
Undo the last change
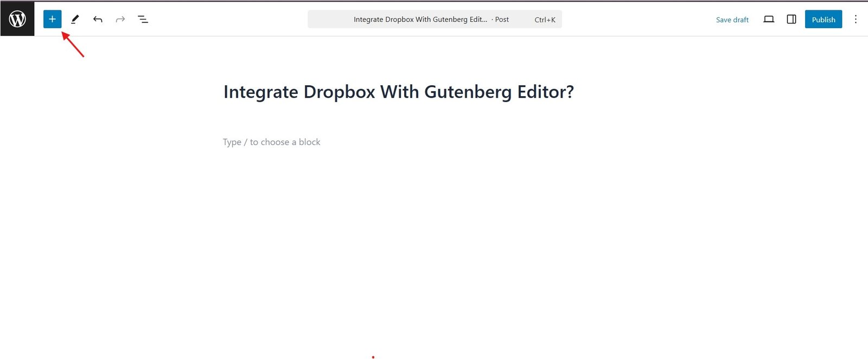tap(98, 19)
